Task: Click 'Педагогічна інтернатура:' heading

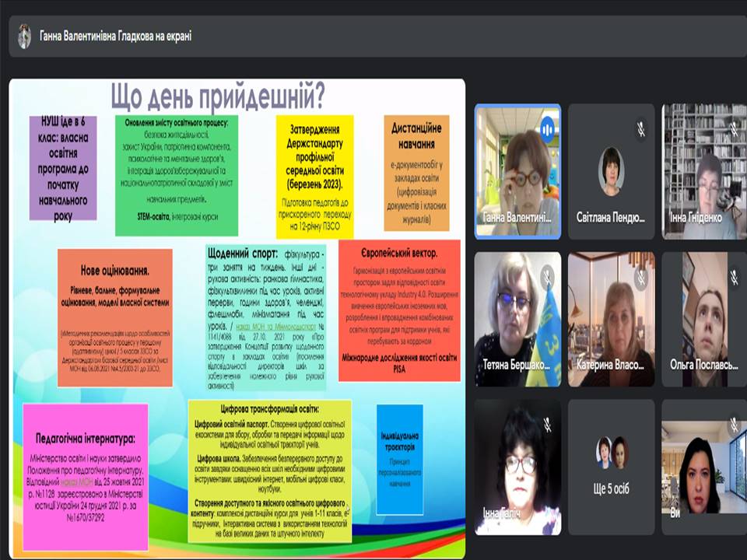Action: tap(86, 438)
